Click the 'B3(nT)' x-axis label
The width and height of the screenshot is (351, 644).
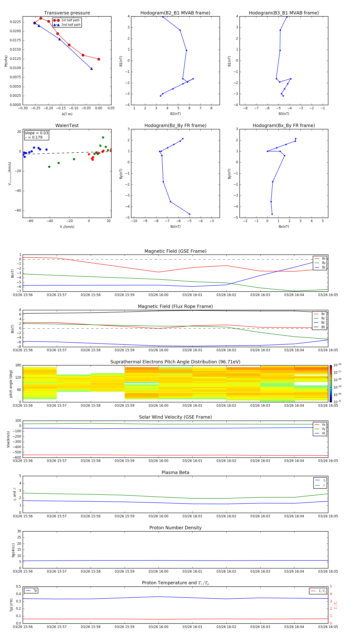[x=284, y=114]
